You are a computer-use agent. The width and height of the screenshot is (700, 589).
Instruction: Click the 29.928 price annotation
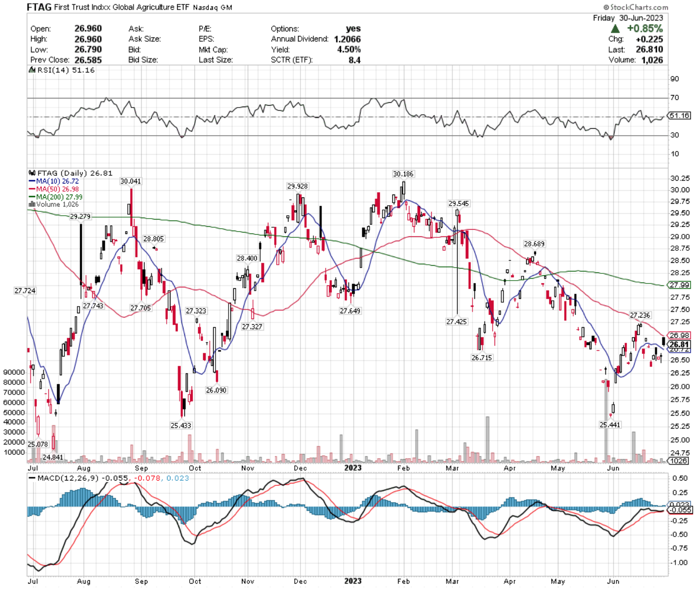click(298, 186)
